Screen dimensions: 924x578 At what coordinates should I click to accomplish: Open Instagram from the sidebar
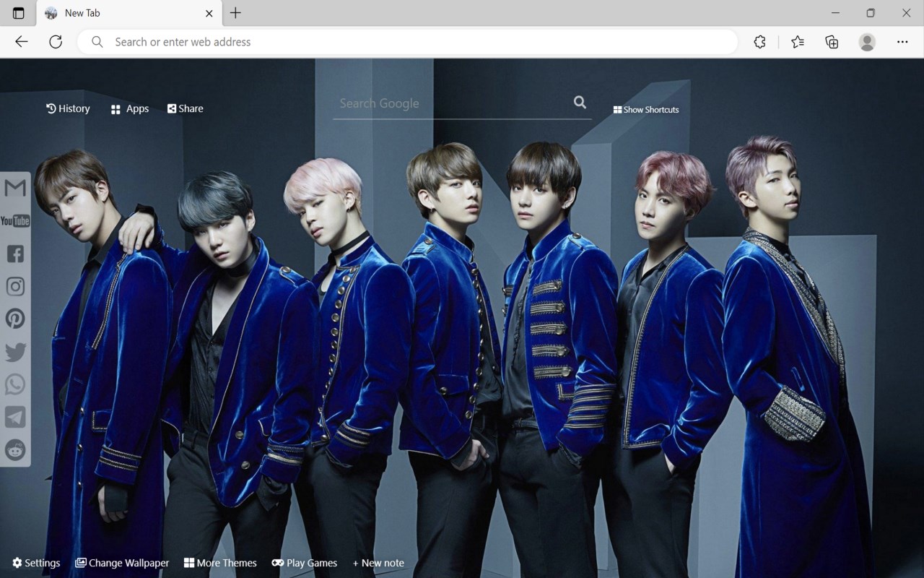[15, 286]
